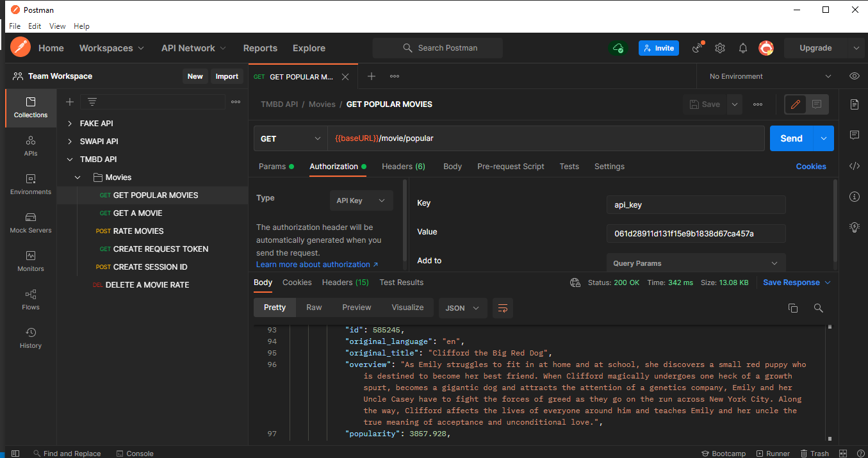The image size is (868, 458).
Task: Switch to the Pre-request Script tab
Action: [x=511, y=167]
